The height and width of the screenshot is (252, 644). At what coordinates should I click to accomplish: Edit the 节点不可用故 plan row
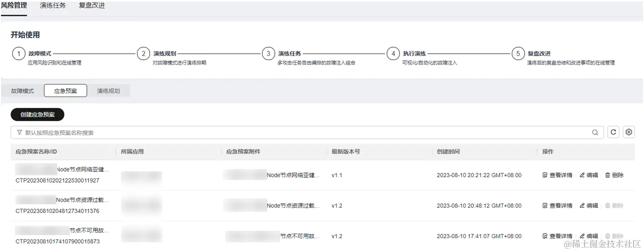point(589,237)
